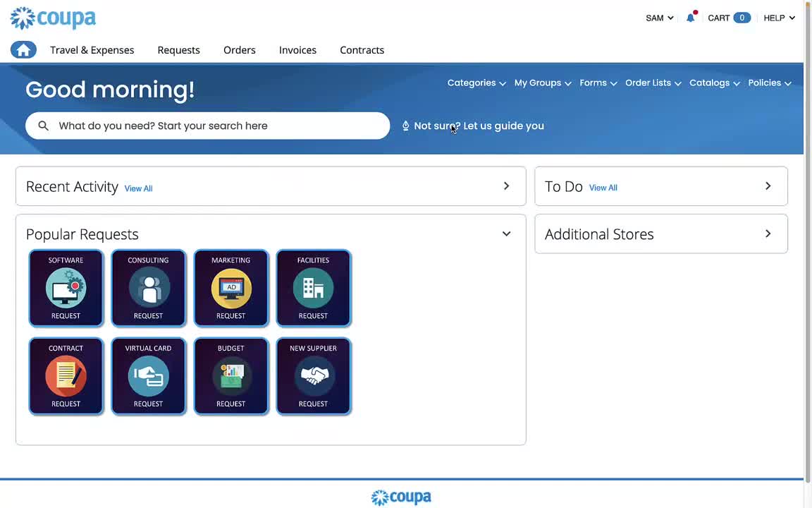Screen dimensions: 812x508
Task: Open the Budget Request tile
Action: tap(231, 376)
